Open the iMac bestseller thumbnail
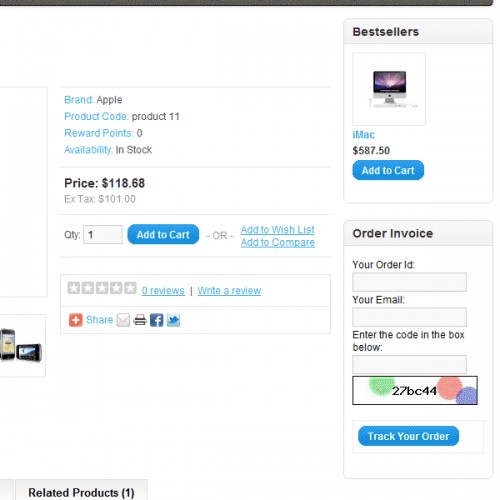The height and width of the screenshot is (500, 500). pyautogui.click(x=389, y=89)
